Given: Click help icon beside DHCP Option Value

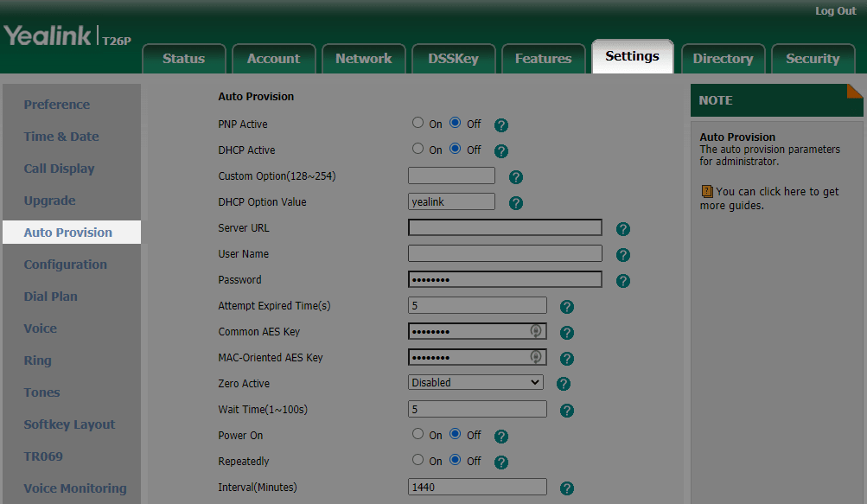Looking at the screenshot, I should (515, 203).
